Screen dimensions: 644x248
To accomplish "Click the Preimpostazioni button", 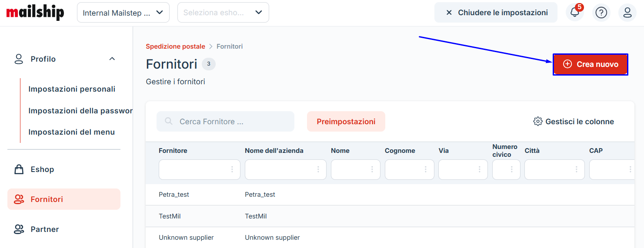I will coord(346,122).
